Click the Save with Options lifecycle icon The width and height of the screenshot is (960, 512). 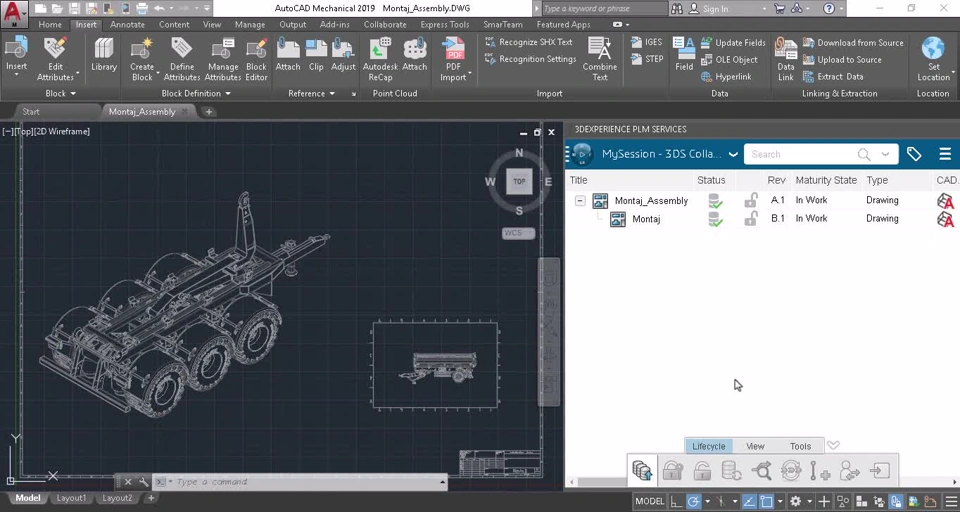coord(642,470)
